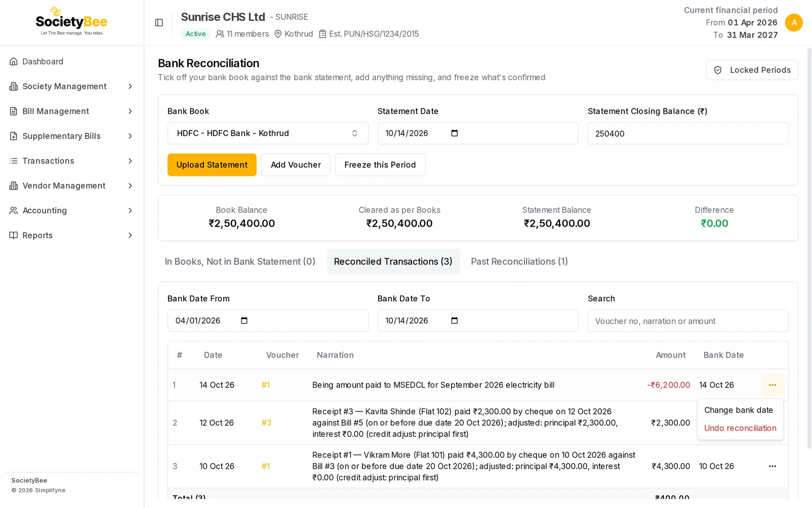Click the SocietyBee logo
Viewport: 812px width, 508px height.
click(72, 21)
